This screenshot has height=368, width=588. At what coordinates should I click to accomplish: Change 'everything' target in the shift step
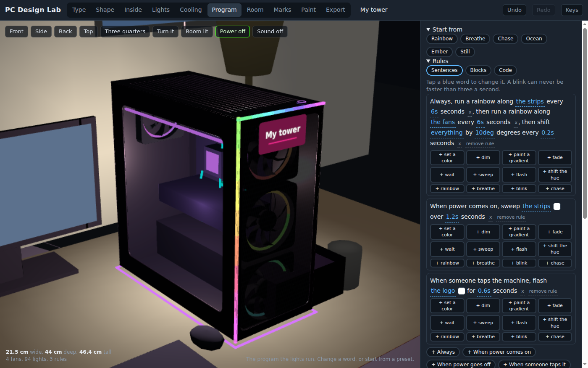(446, 132)
